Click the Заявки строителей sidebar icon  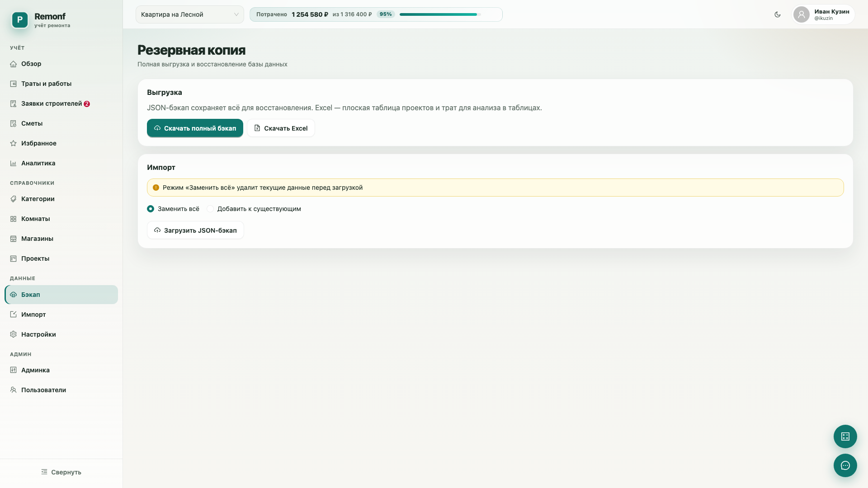coord(14,103)
